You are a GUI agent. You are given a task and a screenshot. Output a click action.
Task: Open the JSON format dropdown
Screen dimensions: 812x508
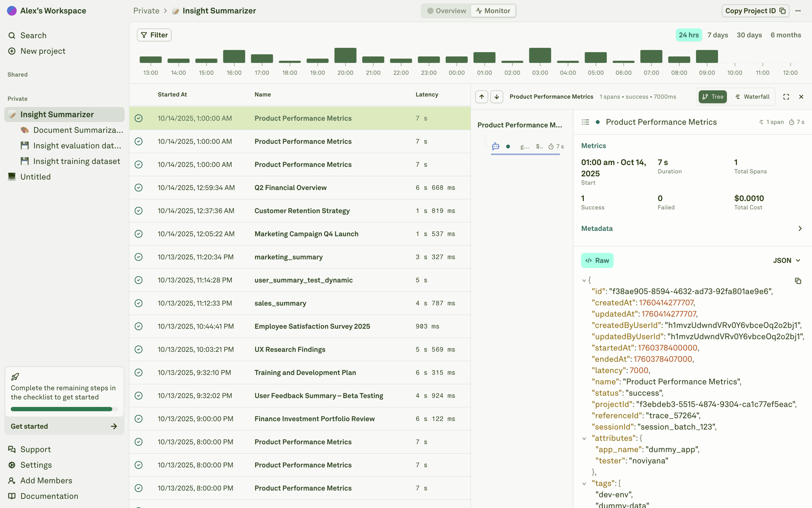tap(787, 261)
